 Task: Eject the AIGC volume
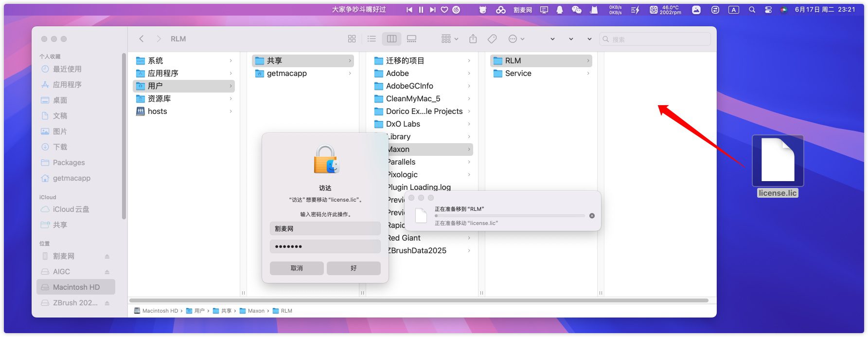107,272
